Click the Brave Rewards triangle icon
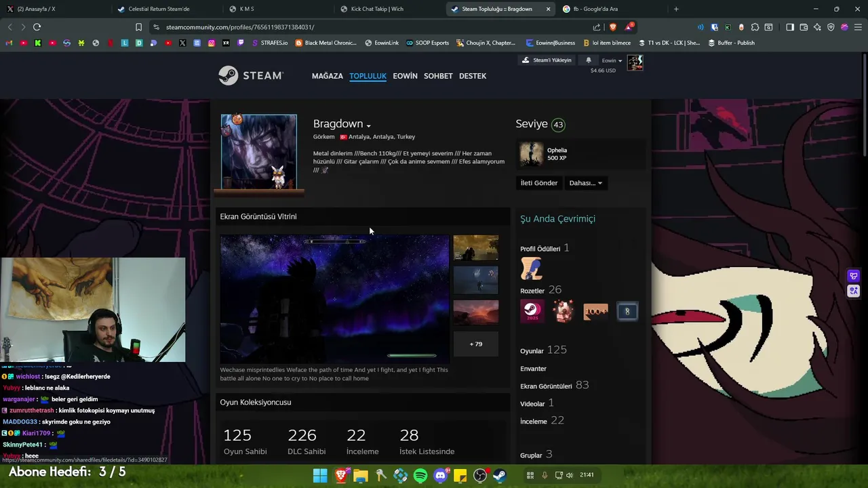868x488 pixels. coord(630,27)
